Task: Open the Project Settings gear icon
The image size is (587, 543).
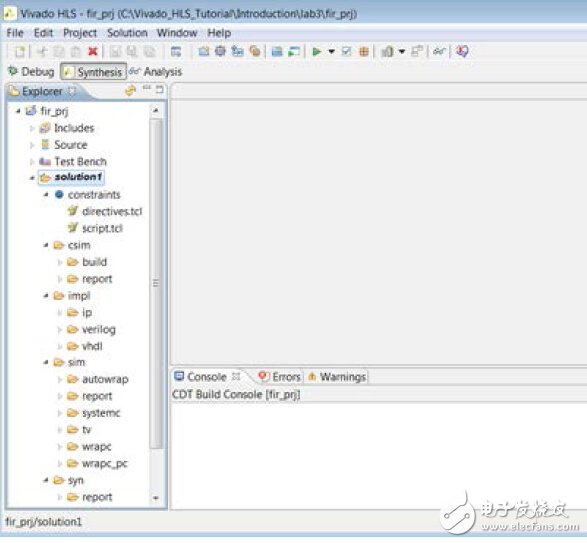Action: click(x=220, y=51)
